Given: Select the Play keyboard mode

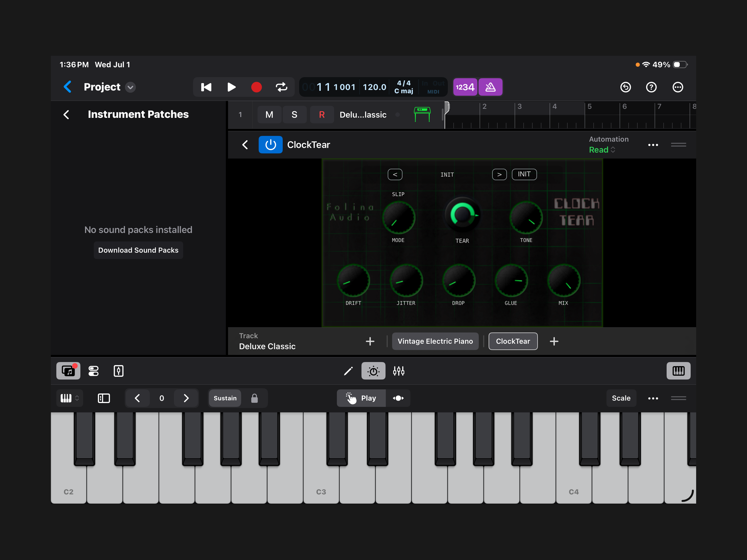Looking at the screenshot, I should point(361,398).
